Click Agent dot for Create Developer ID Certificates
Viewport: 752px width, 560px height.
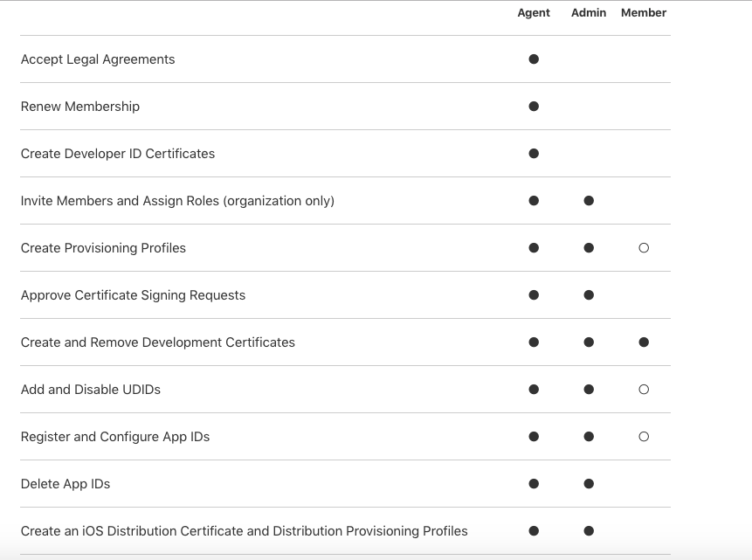coord(534,154)
